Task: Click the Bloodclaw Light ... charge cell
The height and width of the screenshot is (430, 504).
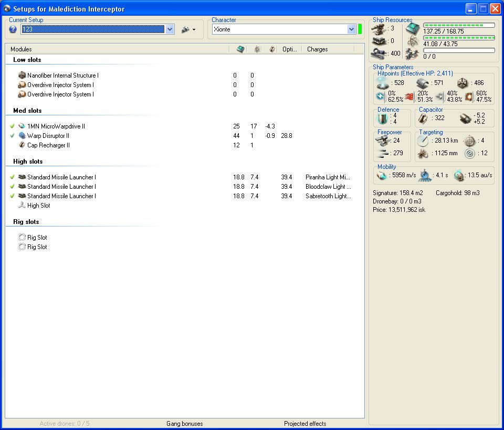Action: 328,187
